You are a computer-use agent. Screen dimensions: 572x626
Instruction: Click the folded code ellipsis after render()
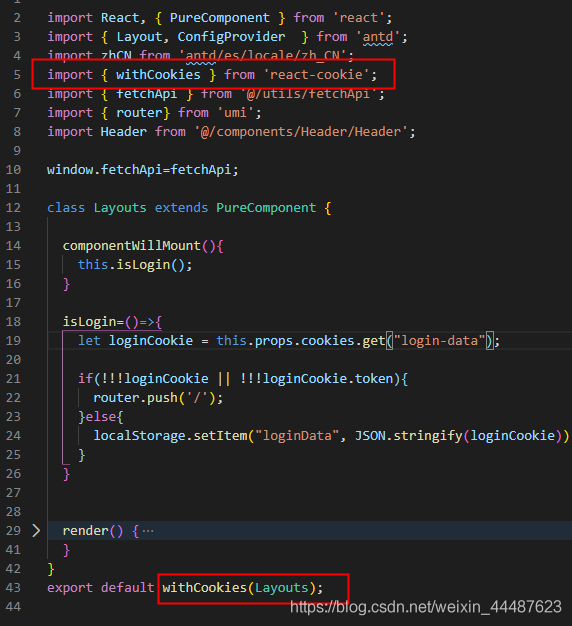pyautogui.click(x=148, y=531)
